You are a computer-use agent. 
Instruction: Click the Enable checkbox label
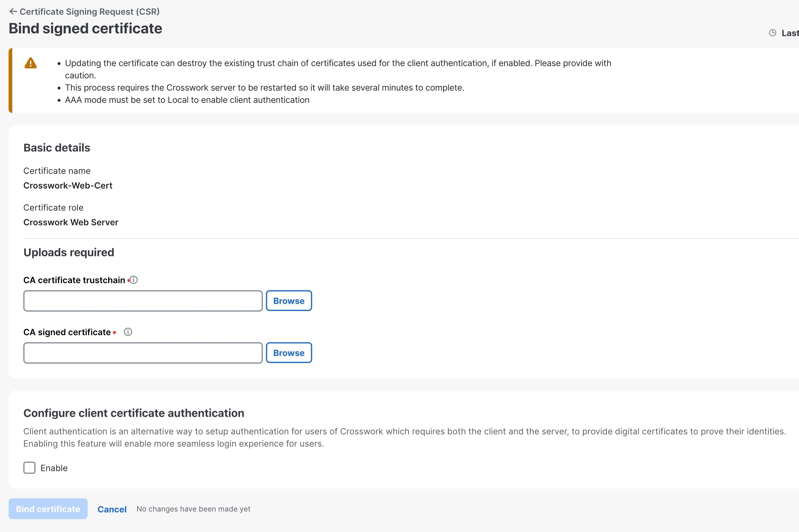pos(54,468)
